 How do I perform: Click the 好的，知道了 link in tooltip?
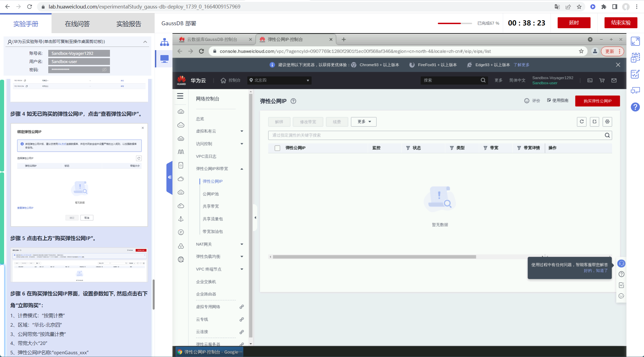(595, 270)
